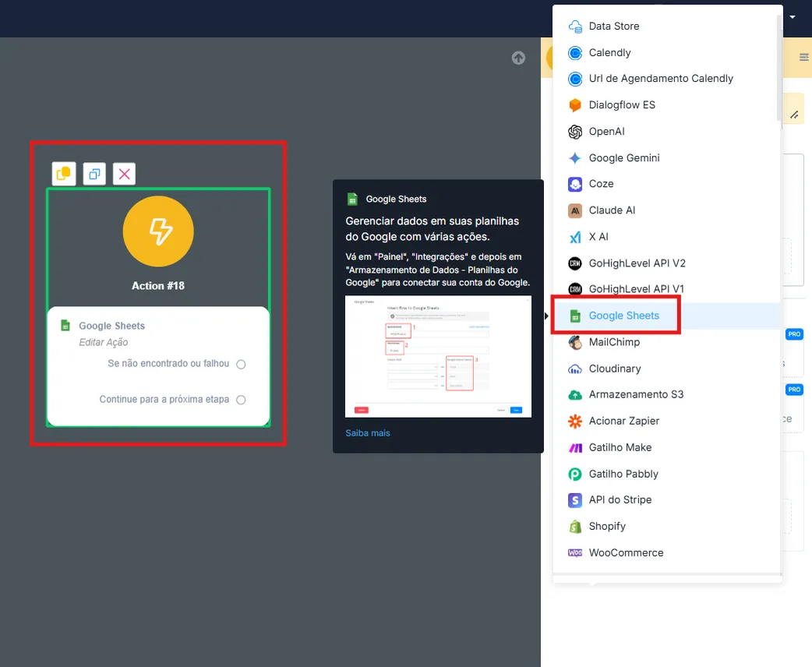Click the Gatilho Pabbly icon
Viewport: 812px width, 667px height.
pos(575,474)
